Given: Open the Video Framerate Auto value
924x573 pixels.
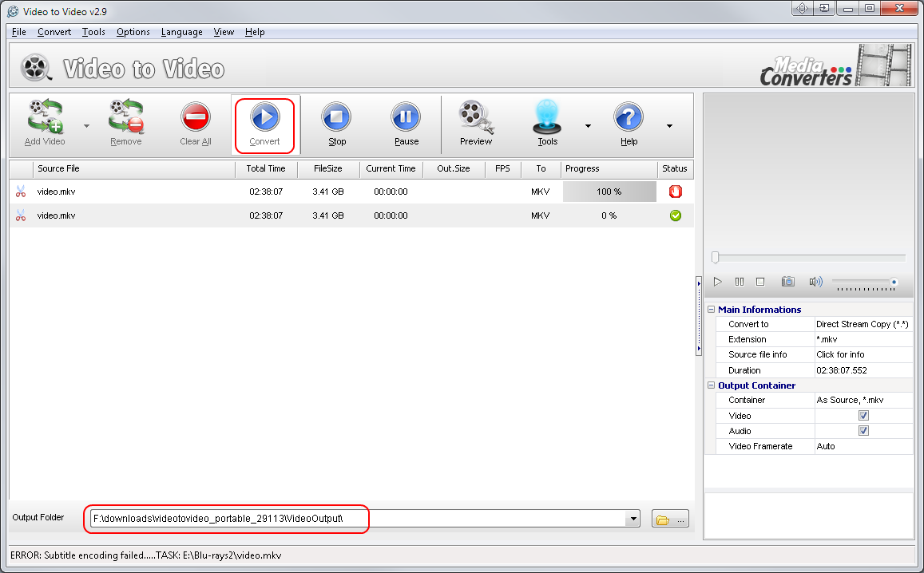Looking at the screenshot, I should pos(863,446).
